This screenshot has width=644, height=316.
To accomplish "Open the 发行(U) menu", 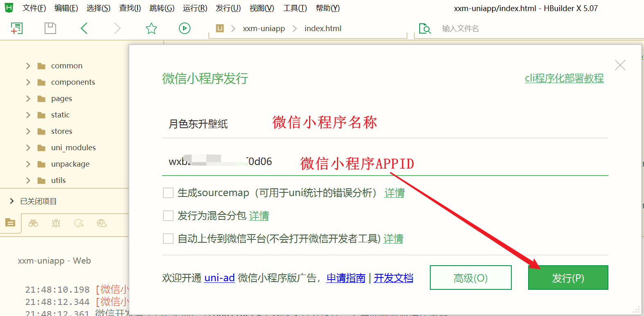I will [228, 8].
